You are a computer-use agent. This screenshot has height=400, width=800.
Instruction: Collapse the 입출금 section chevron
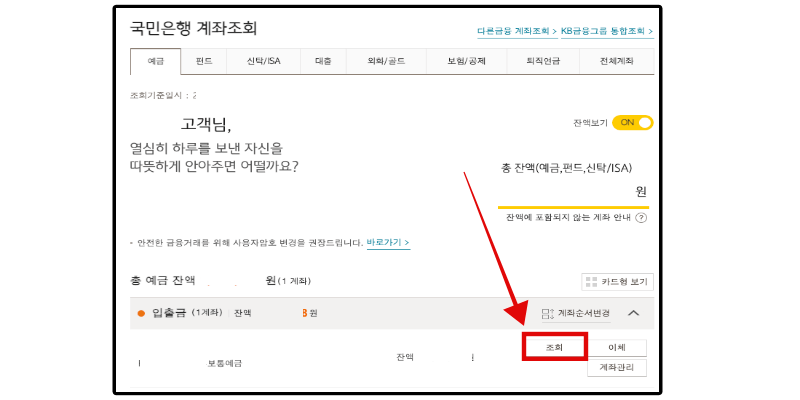click(633, 313)
